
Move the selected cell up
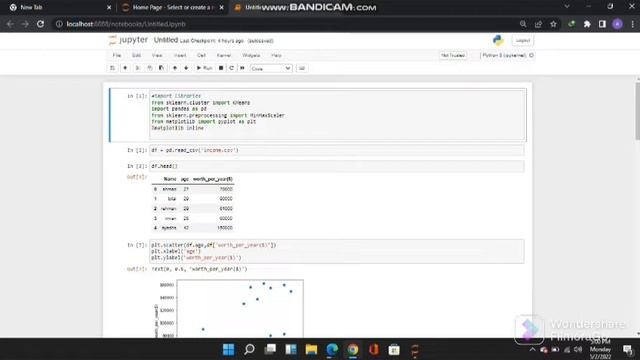(x=175, y=68)
